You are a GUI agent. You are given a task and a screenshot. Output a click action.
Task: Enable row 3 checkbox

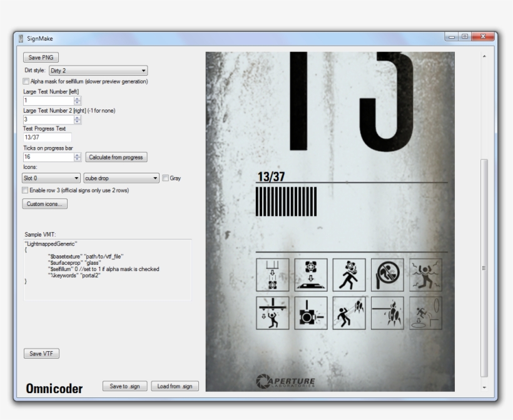point(25,190)
